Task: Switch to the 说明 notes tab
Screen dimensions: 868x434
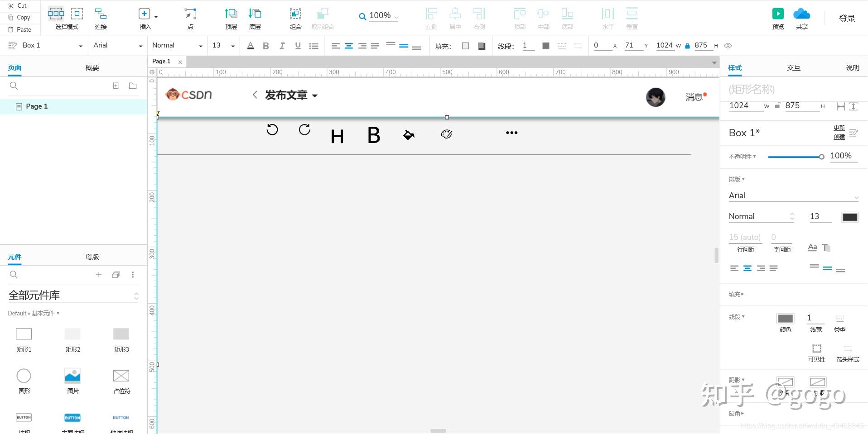Action: pyautogui.click(x=852, y=68)
